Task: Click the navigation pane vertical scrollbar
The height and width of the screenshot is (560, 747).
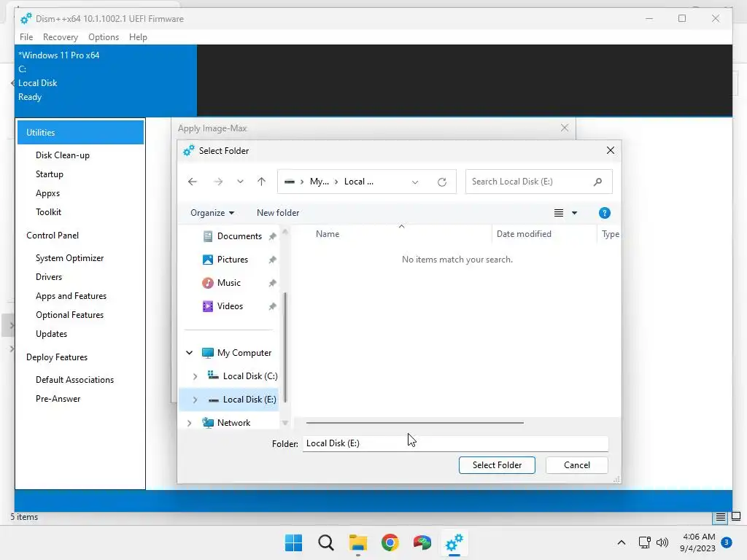Action: point(285,348)
